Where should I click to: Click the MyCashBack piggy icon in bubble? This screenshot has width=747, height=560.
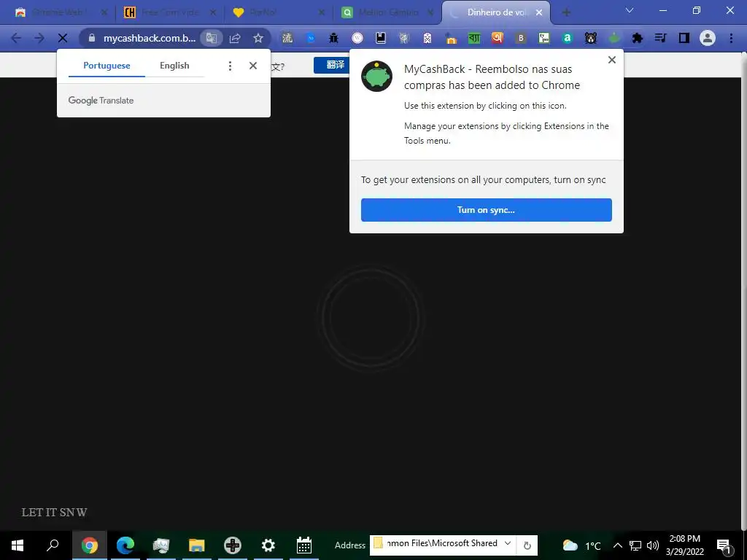click(376, 76)
